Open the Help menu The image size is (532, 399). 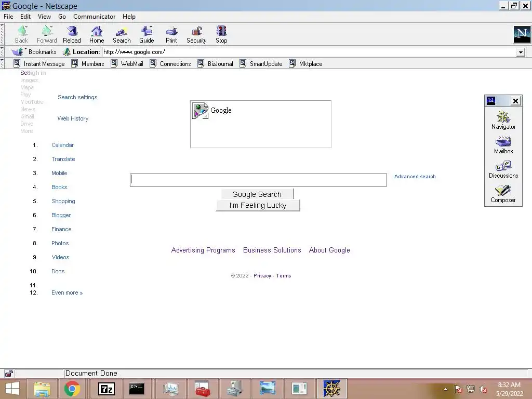pyautogui.click(x=129, y=16)
